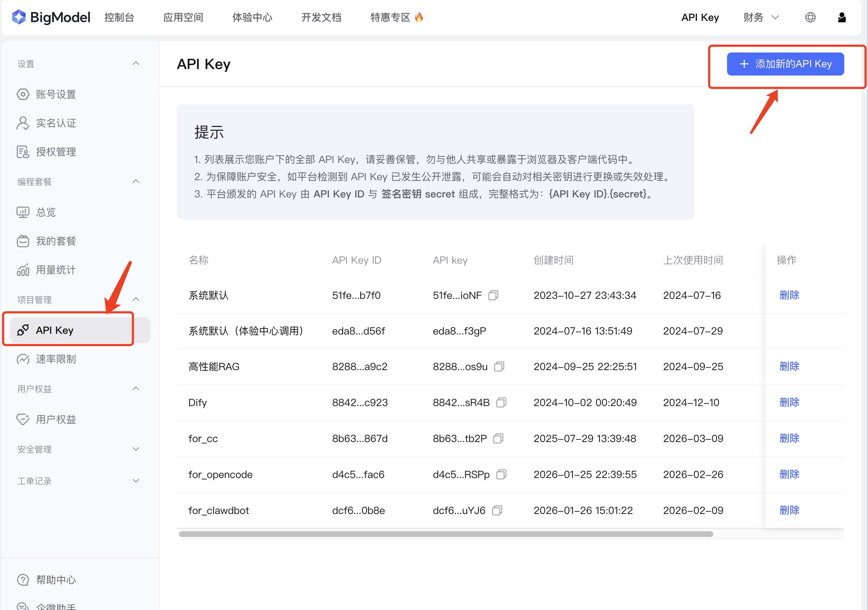Click the horizontal table scrollbar
Viewport: 868px width, 610px height.
pos(446,534)
